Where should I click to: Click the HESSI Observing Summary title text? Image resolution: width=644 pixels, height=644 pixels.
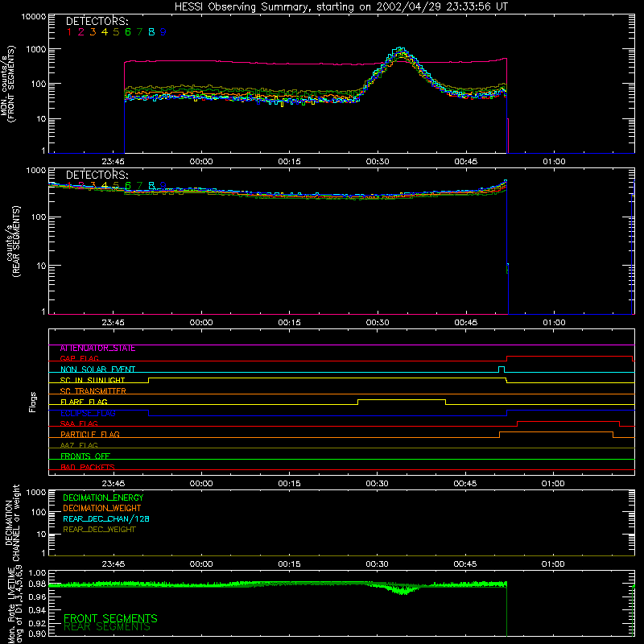tap(341, 6)
